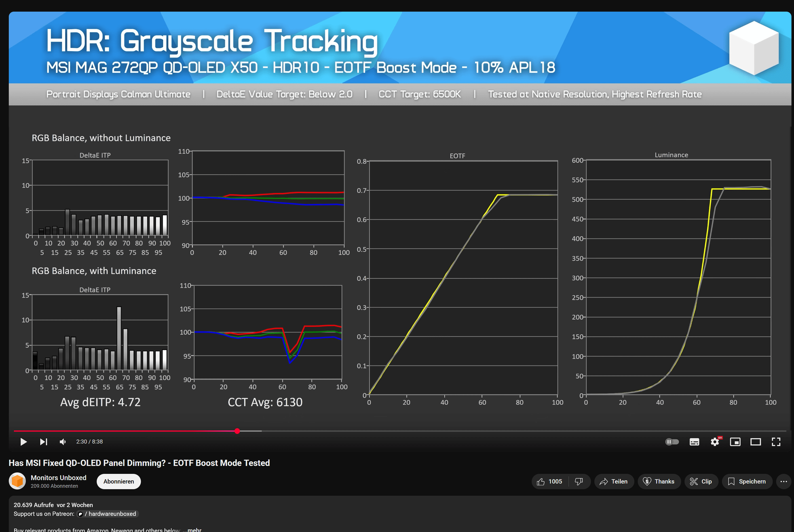Mute the video volume
This screenshot has height=532, width=794.
(63, 442)
